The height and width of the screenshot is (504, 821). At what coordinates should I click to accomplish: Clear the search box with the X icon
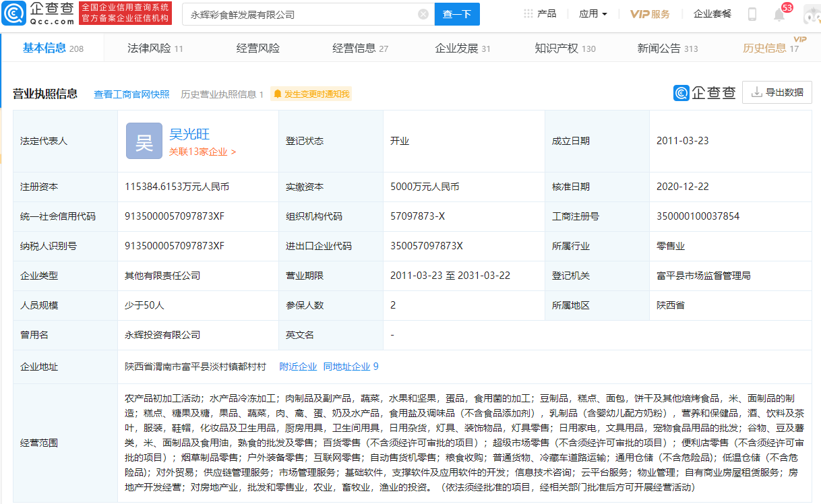point(423,14)
